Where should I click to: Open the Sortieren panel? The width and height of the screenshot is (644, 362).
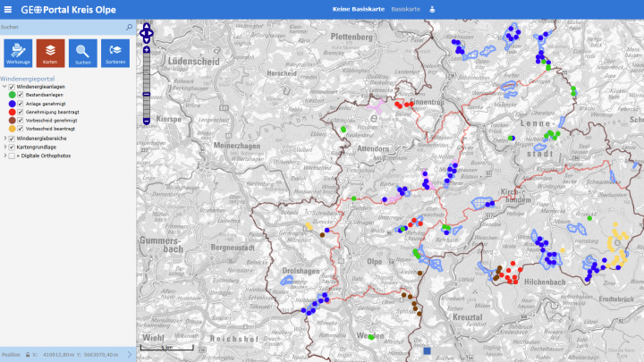[x=115, y=54]
